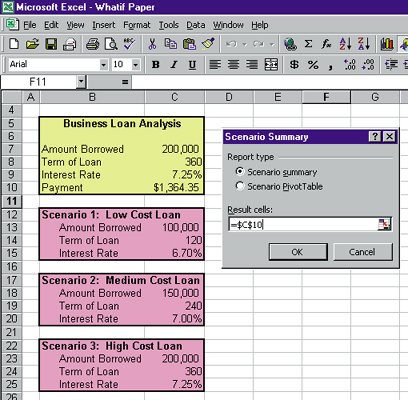The height and width of the screenshot is (400, 408).
Task: Apply Currency Style dollar sign icon
Action: click(x=294, y=64)
